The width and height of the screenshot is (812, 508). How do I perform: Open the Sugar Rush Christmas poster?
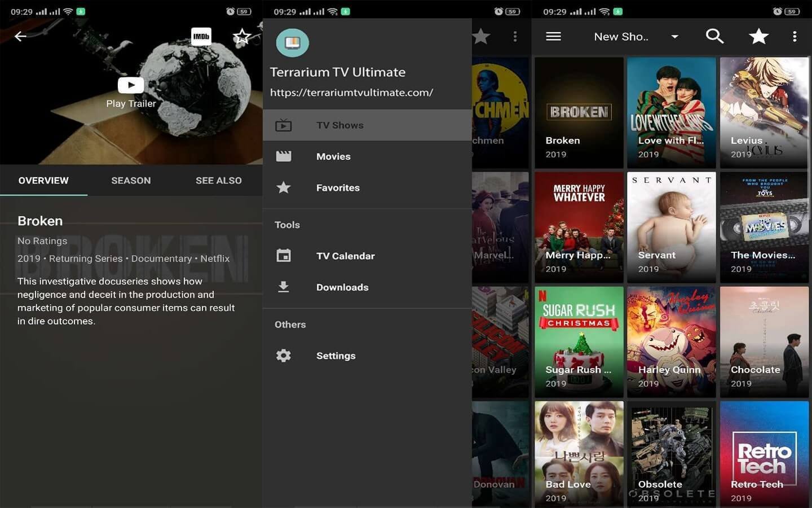pyautogui.click(x=579, y=342)
